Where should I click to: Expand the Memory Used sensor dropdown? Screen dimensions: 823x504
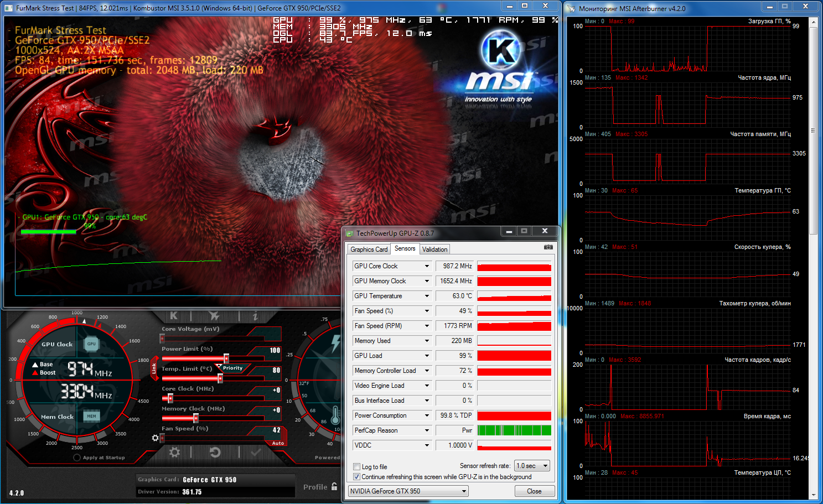(427, 341)
